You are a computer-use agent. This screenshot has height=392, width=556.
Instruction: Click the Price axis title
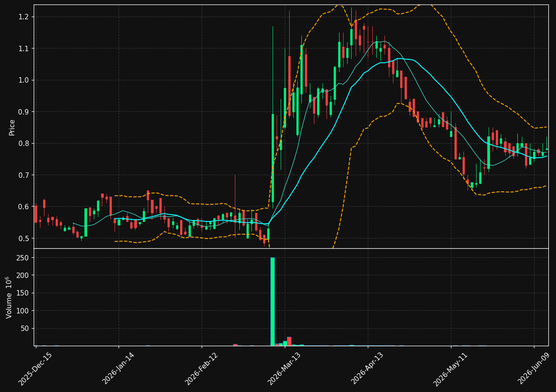[12, 127]
